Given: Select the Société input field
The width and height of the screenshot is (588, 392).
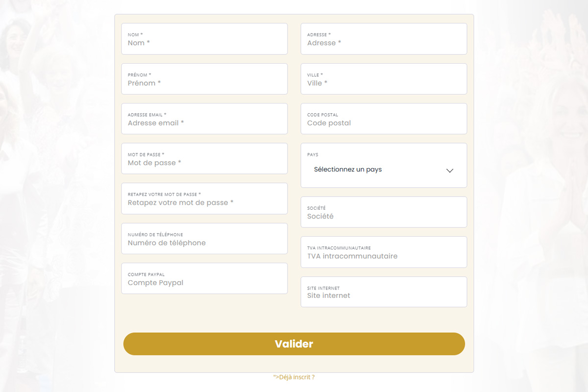Looking at the screenshot, I should [383, 216].
